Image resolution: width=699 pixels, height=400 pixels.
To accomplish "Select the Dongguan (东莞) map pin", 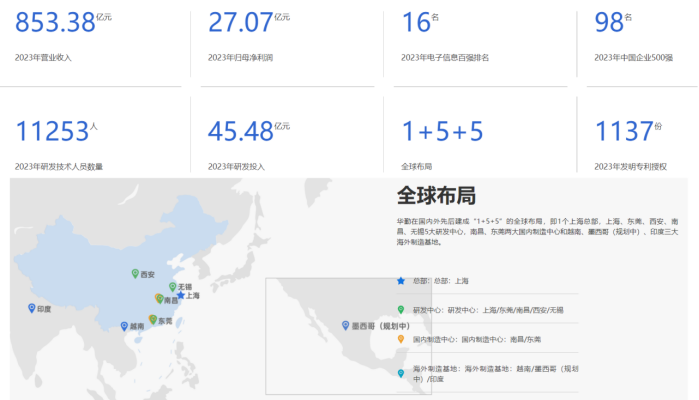I will tap(152, 320).
